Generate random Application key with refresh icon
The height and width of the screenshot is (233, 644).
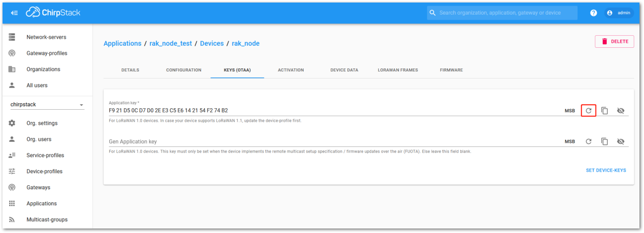589,111
